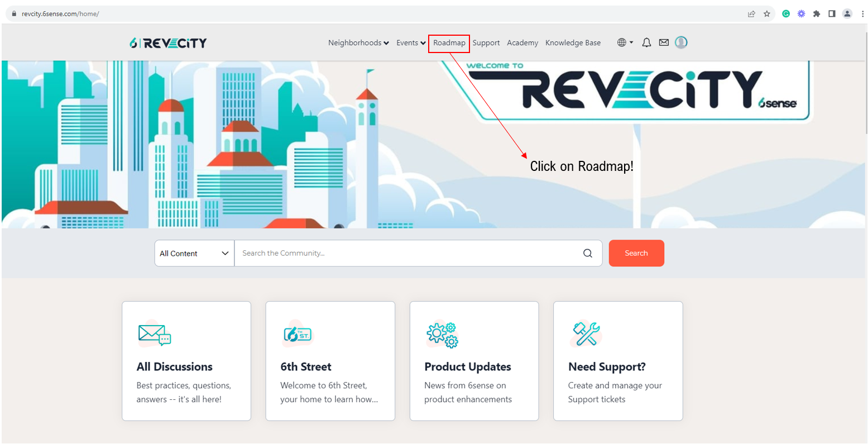Click the user profile avatar
The width and height of the screenshot is (868, 444).
point(681,42)
